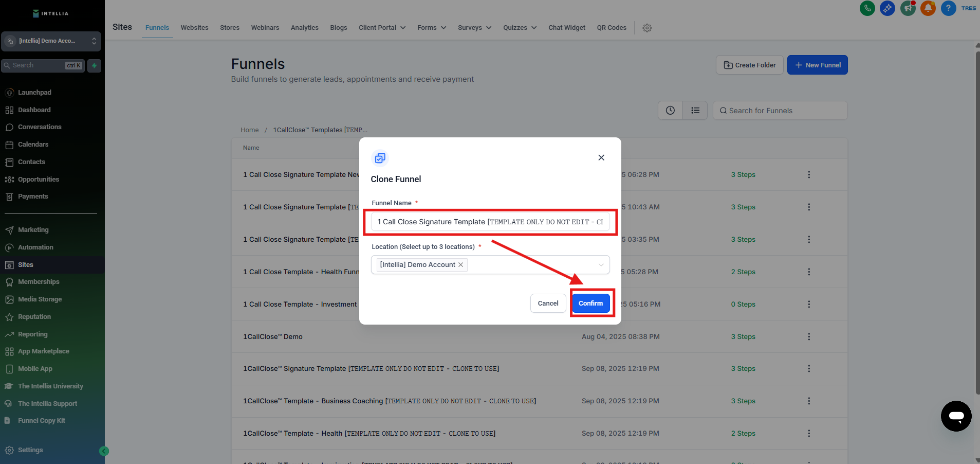Open the help question mark icon
The width and height of the screenshot is (980, 464).
(x=948, y=8)
